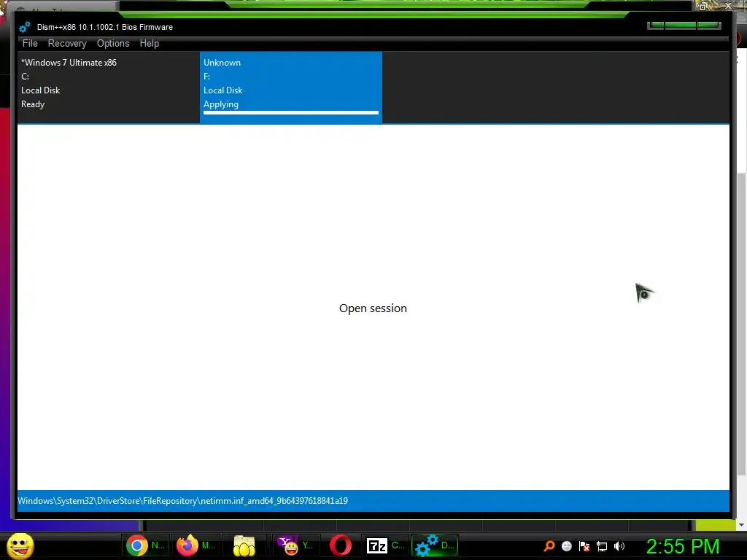The height and width of the screenshot is (560, 747).
Task: Switch to Dism++ taskbar button
Action: 435,545
